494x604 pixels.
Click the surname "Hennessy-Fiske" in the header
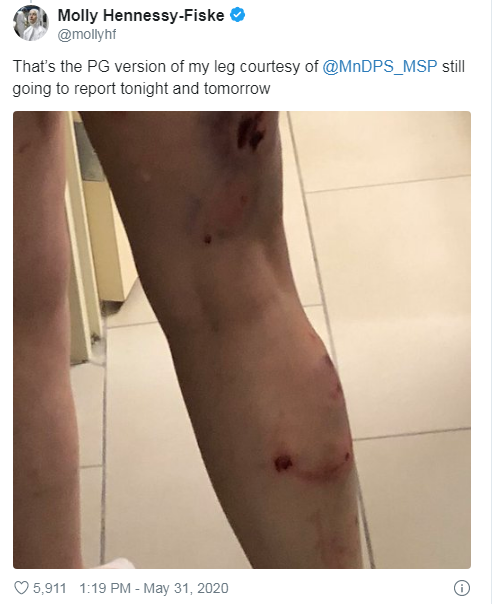[164, 15]
